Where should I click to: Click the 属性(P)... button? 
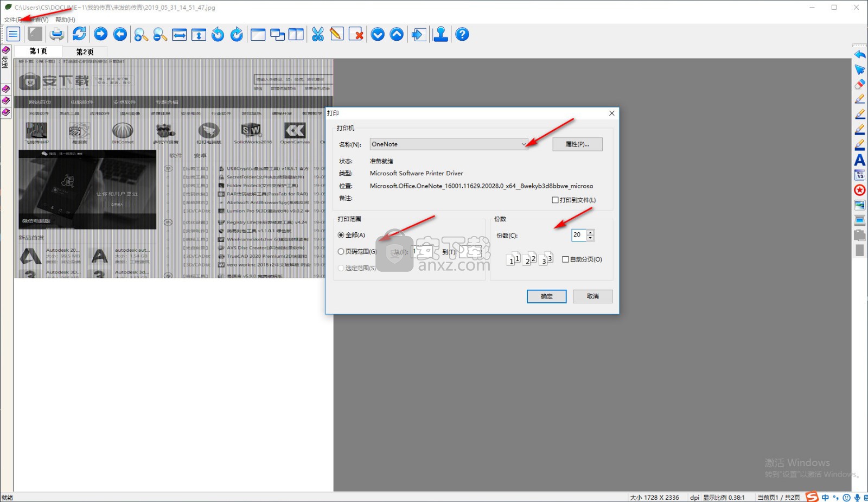[577, 144]
